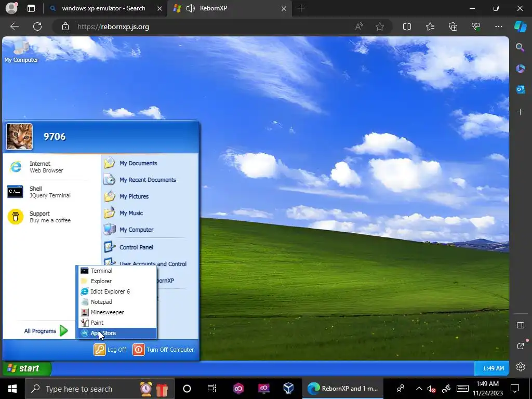Open Windows Start menu on host taskbar
The image size is (532, 399).
tap(12, 389)
